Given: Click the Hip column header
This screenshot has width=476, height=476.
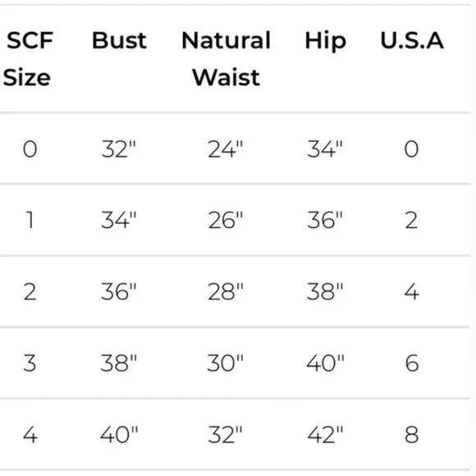Looking at the screenshot, I should click(x=325, y=41).
